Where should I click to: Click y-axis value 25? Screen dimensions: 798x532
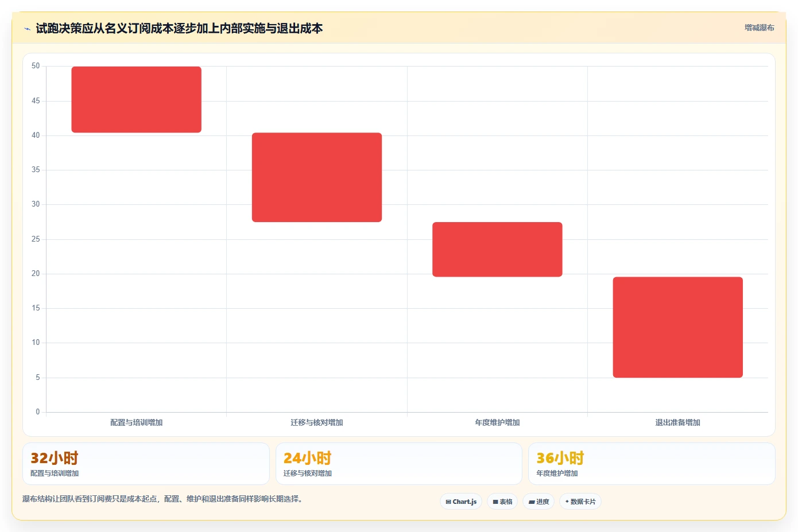[x=36, y=239]
